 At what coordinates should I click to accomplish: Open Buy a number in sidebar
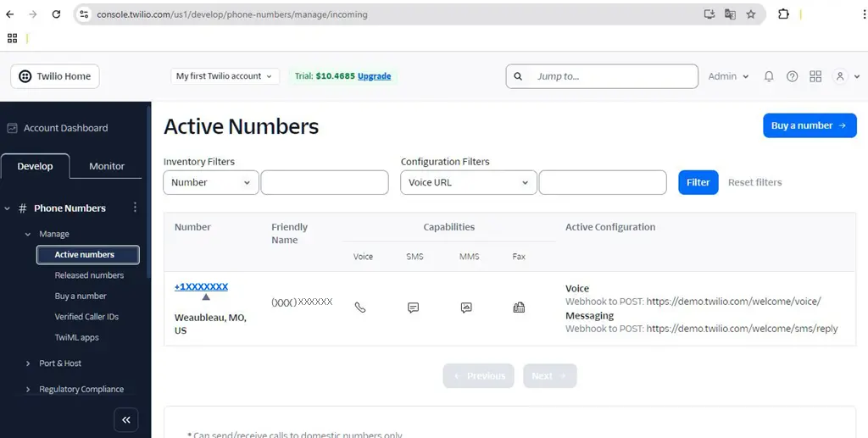[81, 296]
